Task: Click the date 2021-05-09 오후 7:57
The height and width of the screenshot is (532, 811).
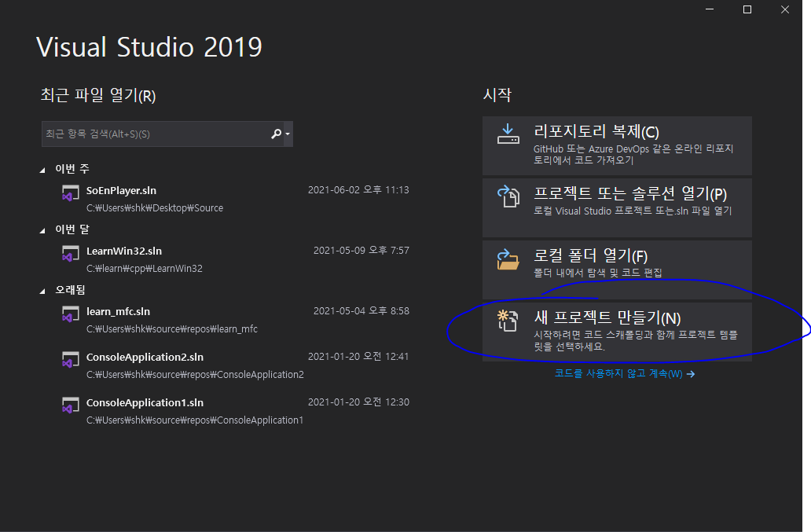Action: (361, 250)
